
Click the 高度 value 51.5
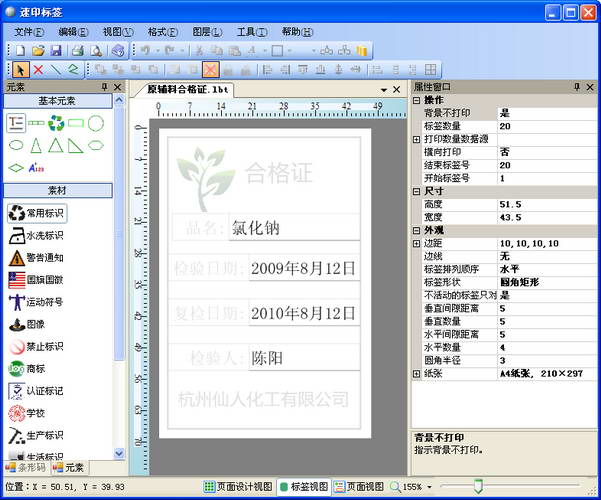[547, 204]
